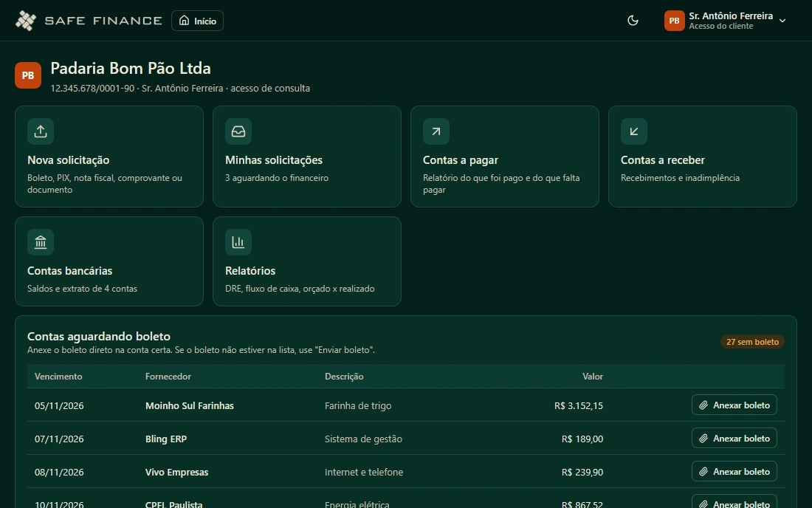Screen dimensions: 812x508
Task: Click the Vencimento column header
Action: pyautogui.click(x=58, y=377)
